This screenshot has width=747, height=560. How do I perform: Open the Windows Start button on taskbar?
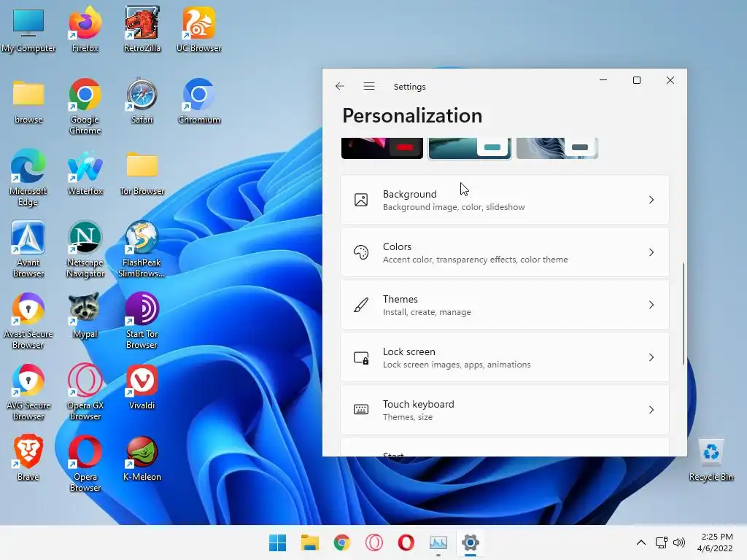pos(277,542)
